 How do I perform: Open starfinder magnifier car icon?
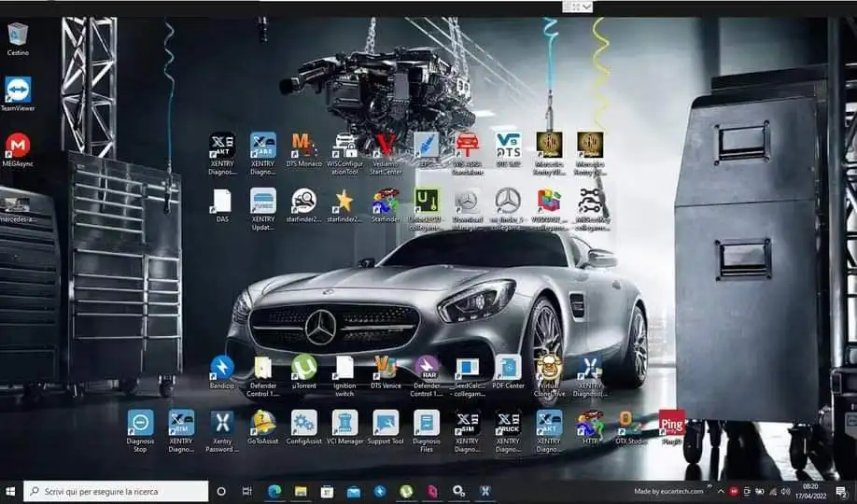304,205
